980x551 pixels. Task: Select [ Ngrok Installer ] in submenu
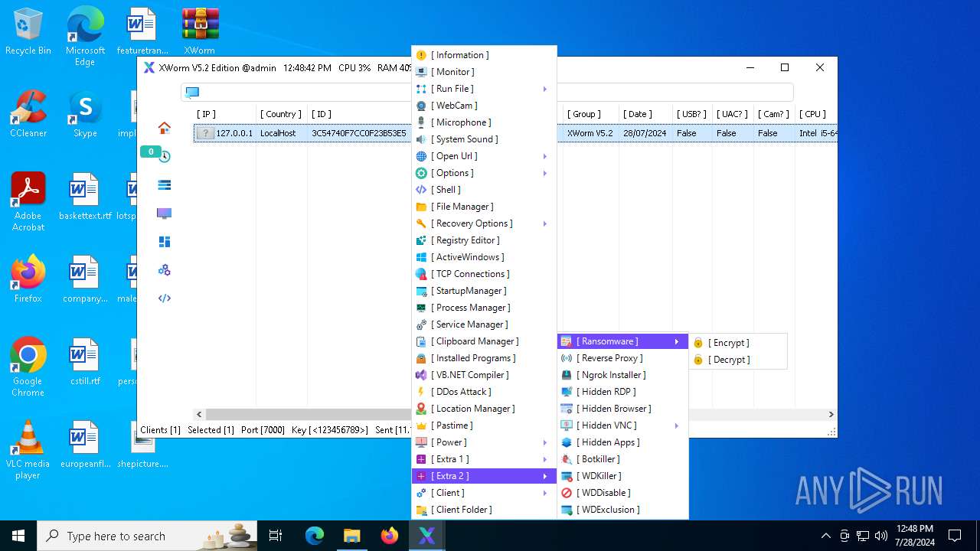(x=622, y=375)
